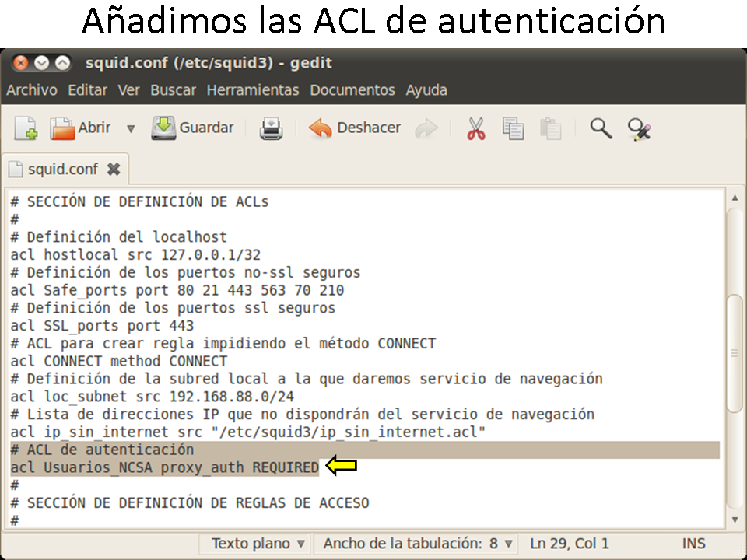The width and height of the screenshot is (747, 560).
Task: Close the squid.conf tab
Action: pyautogui.click(x=114, y=169)
